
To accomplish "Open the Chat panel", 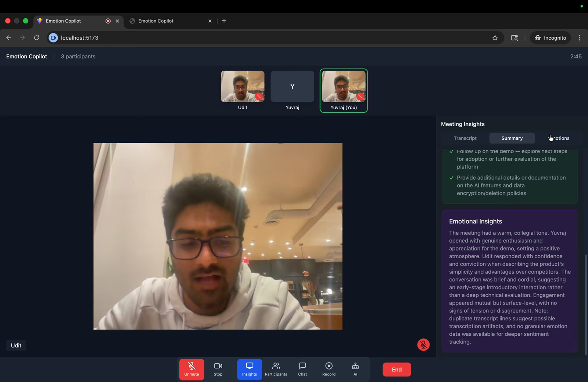I will (x=302, y=369).
